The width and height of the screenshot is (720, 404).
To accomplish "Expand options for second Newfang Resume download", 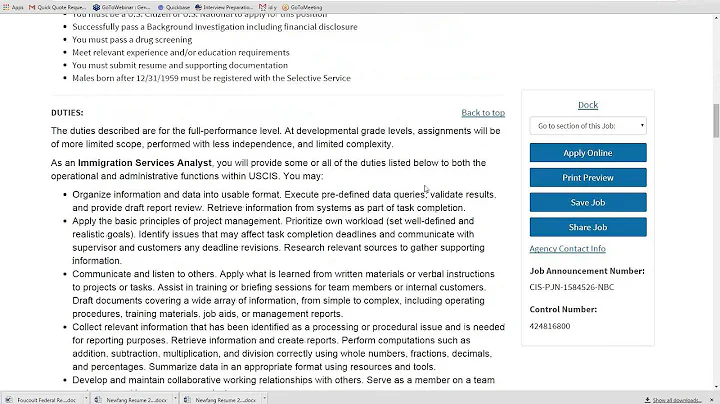I will coord(264,398).
